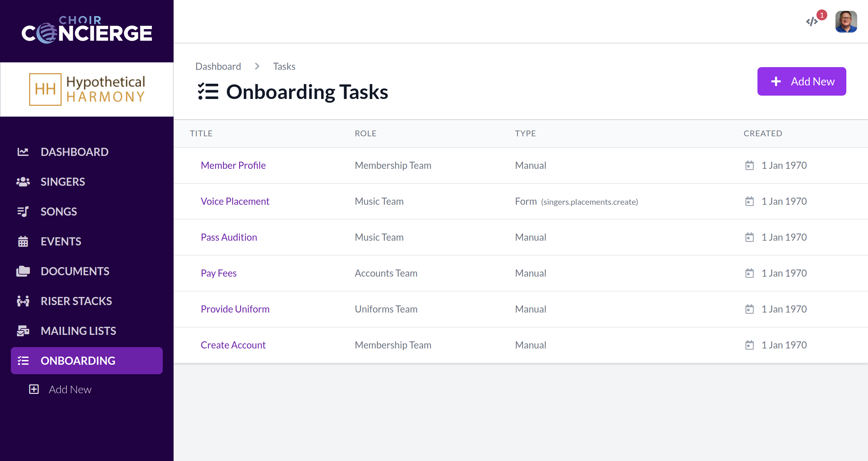Click calendar icon in Pass Audition row

(750, 237)
